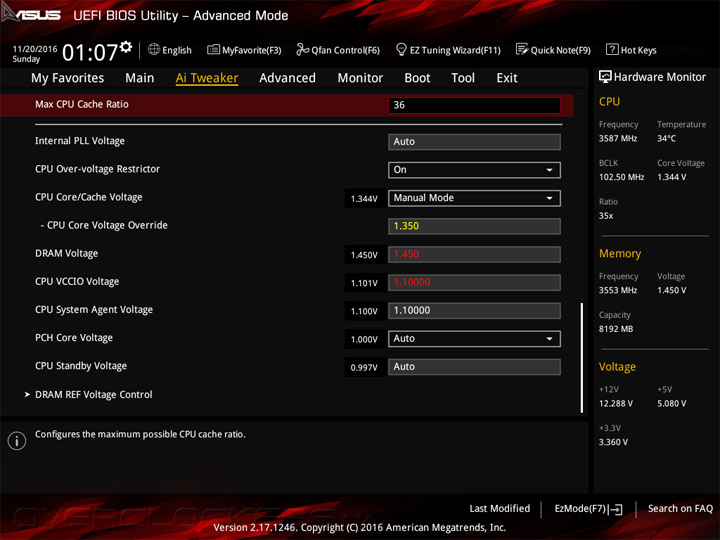The image size is (720, 540).
Task: Open the Monitor tab
Action: click(x=360, y=78)
